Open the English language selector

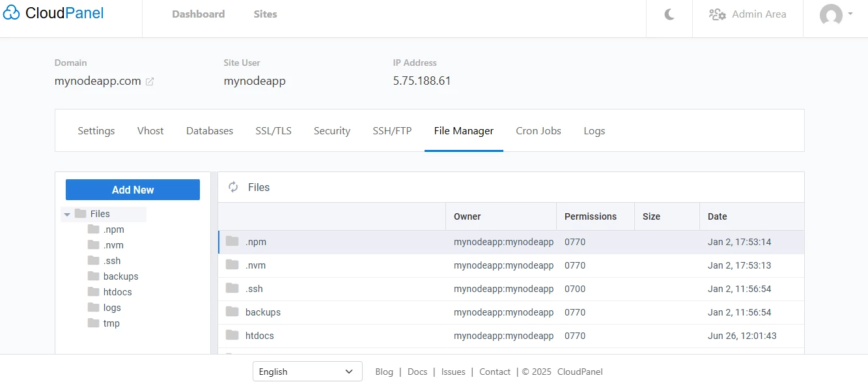coord(307,371)
